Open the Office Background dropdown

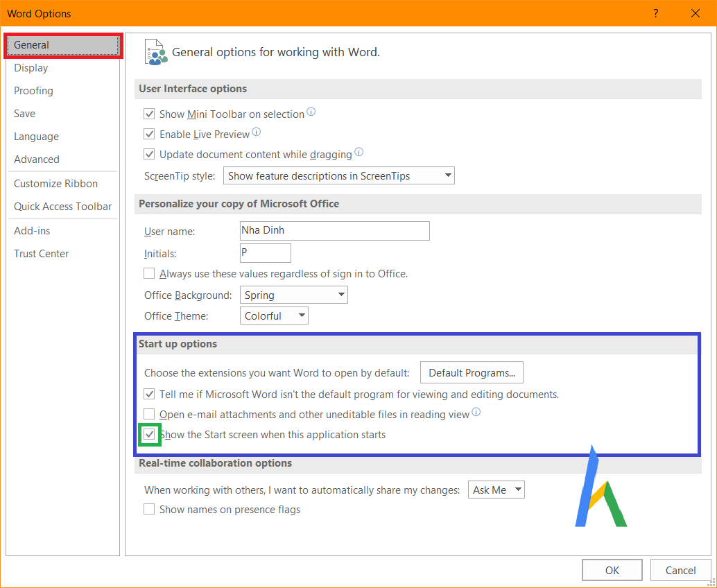[x=293, y=295]
